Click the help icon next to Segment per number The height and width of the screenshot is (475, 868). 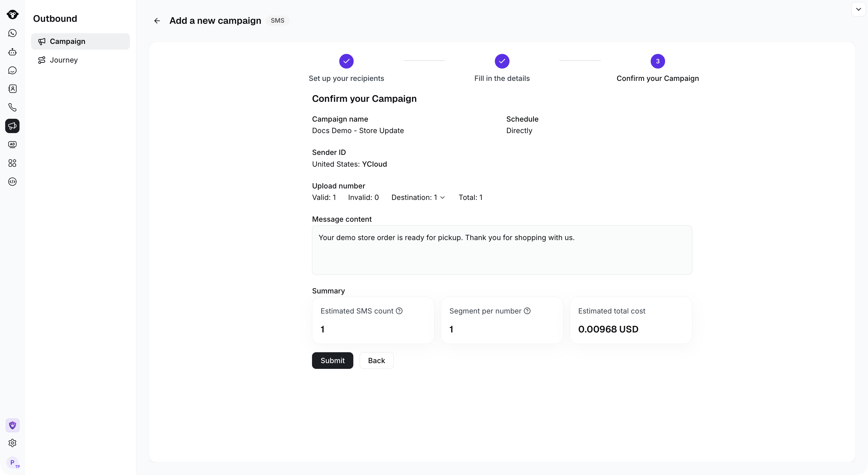[x=527, y=311]
